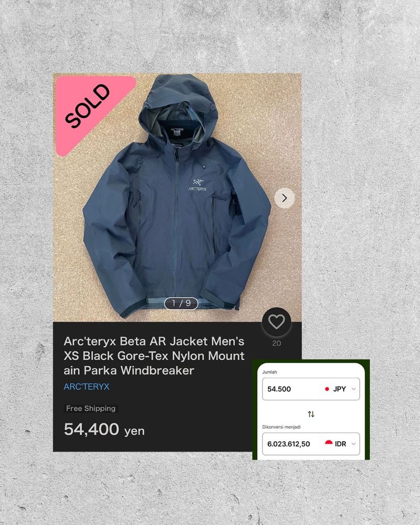Click the Arc'teryx bird logo on jacket chest
The height and width of the screenshot is (525, 420).
pyautogui.click(x=198, y=185)
